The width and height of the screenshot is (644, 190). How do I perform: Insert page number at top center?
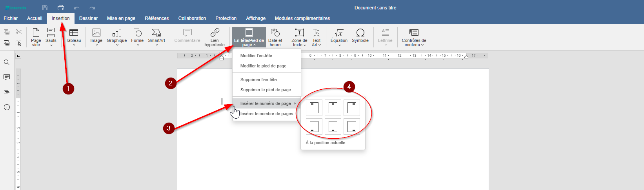[x=333, y=108]
